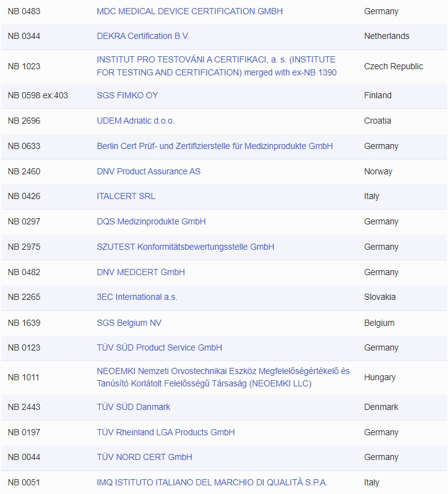Open MDC MEDICAL DEVICE CERTIFICATION GMBH link
The width and height of the screenshot is (448, 494).
point(189,11)
